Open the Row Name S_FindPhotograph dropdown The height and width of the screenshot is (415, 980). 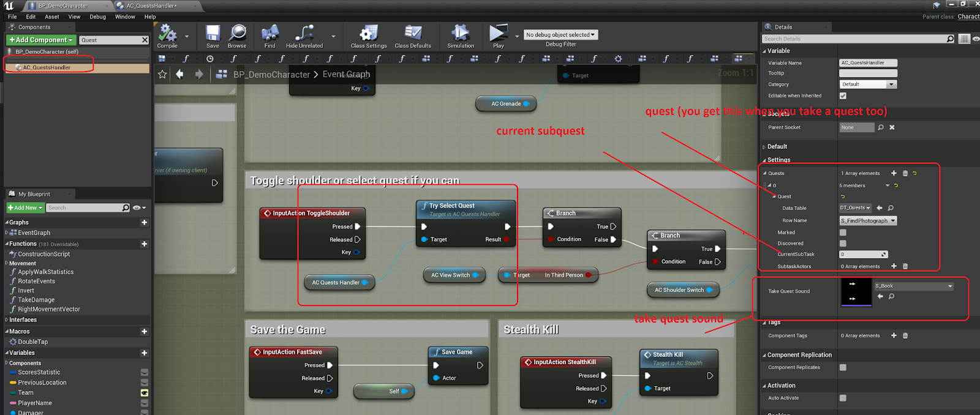click(868, 220)
